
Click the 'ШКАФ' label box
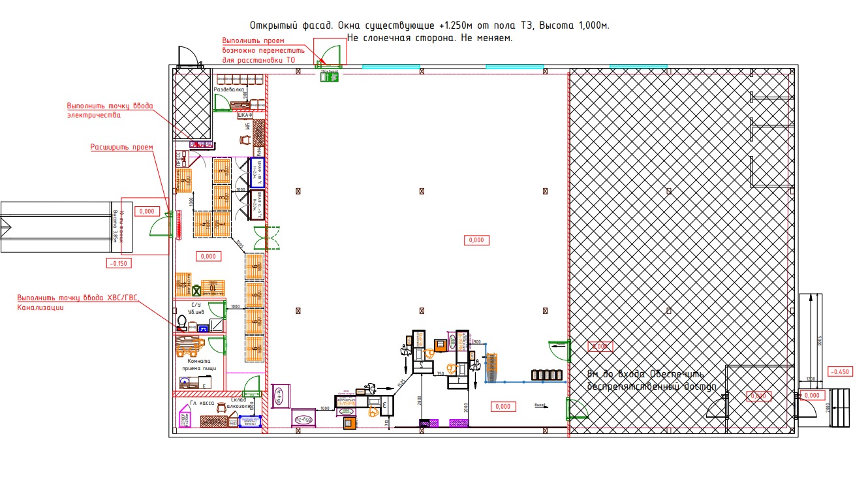pyautogui.click(x=245, y=115)
